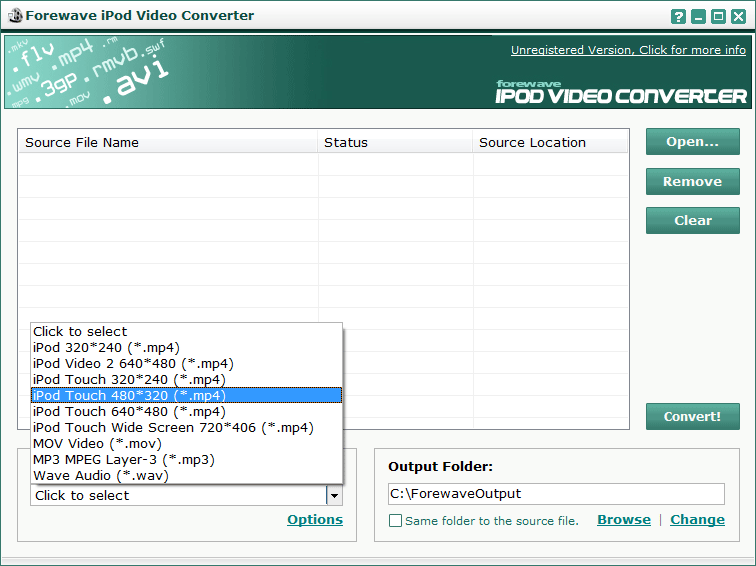Click the Browse link
This screenshot has height=566, width=756.
click(624, 520)
